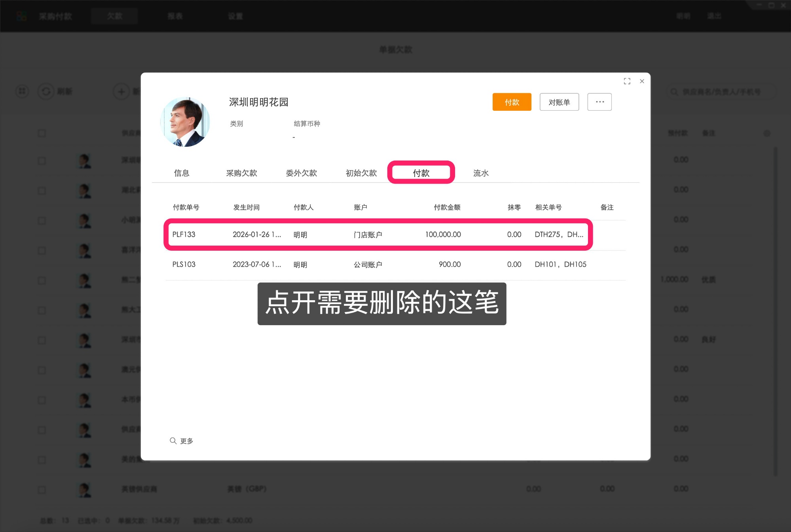Click the 预付款 column header in background
The height and width of the screenshot is (532, 791).
click(x=677, y=133)
